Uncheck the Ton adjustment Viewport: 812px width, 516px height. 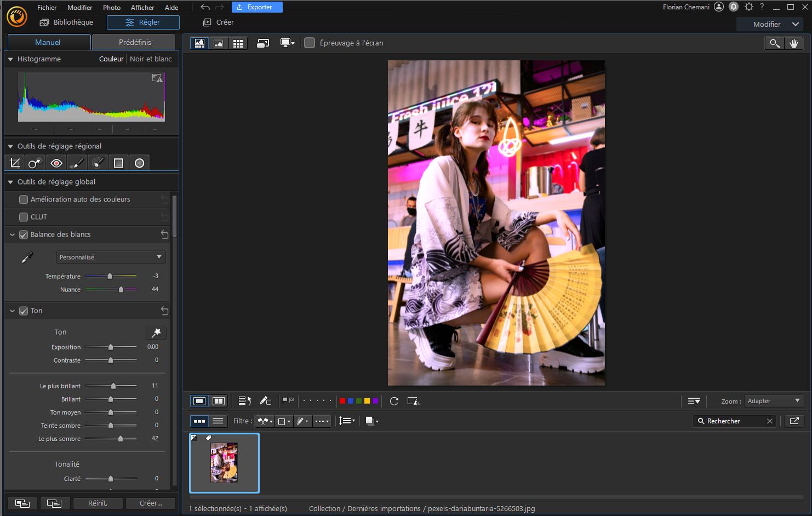pos(24,311)
